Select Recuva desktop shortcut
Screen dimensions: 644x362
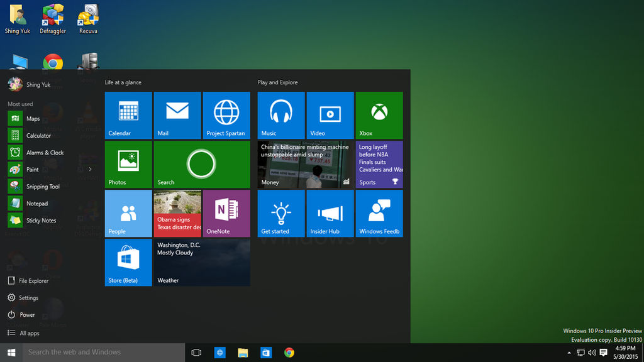[88, 19]
